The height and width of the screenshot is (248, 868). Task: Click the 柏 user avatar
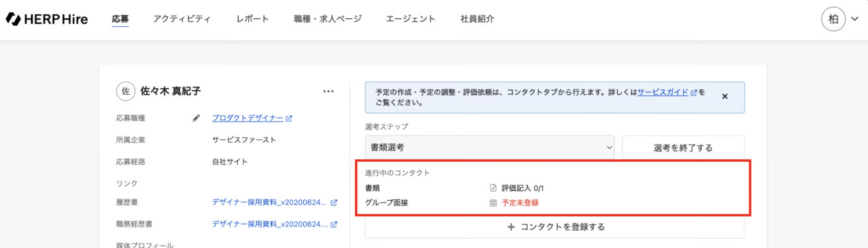[x=833, y=19]
